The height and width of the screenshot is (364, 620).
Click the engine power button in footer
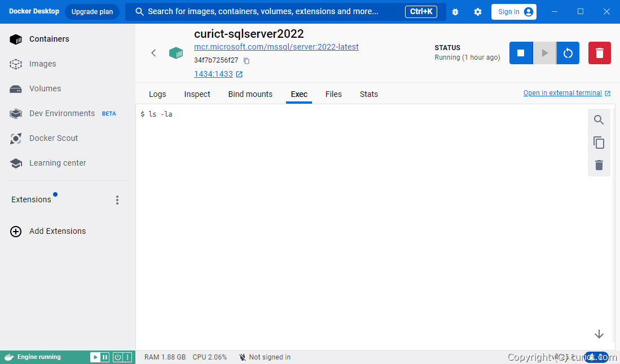[x=117, y=357]
